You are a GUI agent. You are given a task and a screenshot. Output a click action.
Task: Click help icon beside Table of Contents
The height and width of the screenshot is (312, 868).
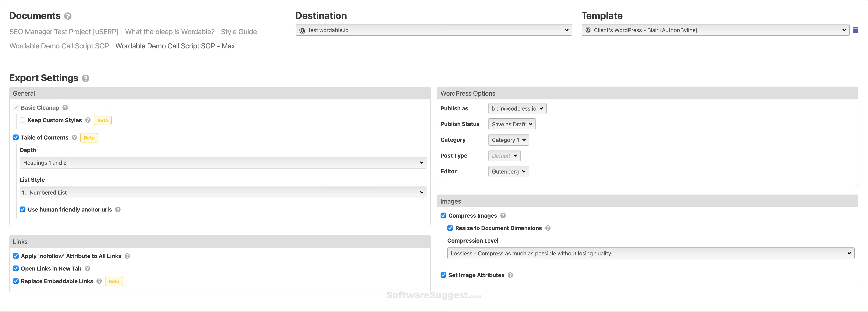pos(74,137)
